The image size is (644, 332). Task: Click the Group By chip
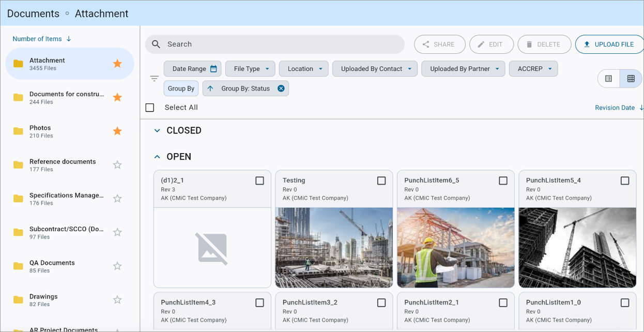coord(181,88)
